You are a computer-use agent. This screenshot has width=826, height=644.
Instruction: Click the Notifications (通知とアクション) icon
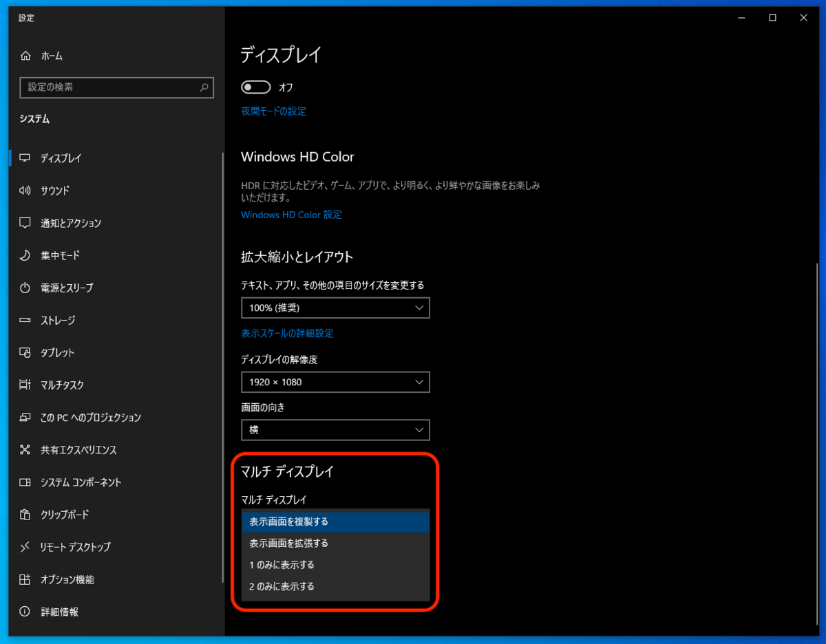(25, 223)
